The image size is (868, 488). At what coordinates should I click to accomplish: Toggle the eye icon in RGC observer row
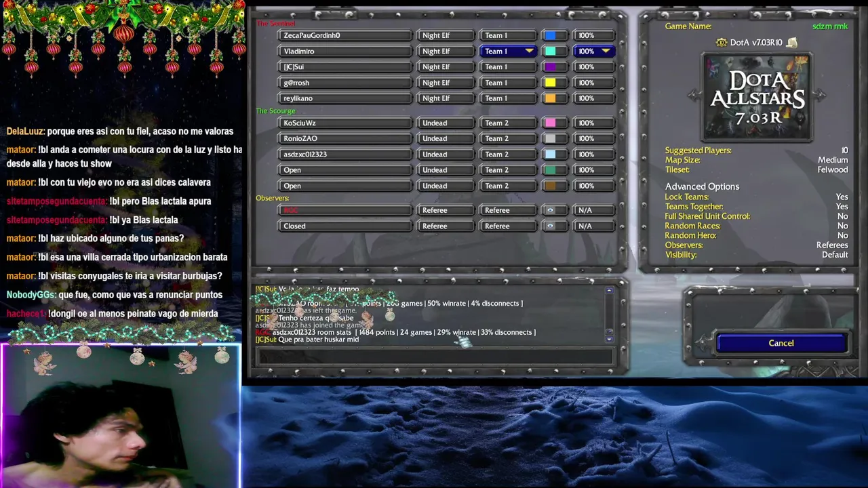[551, 210]
